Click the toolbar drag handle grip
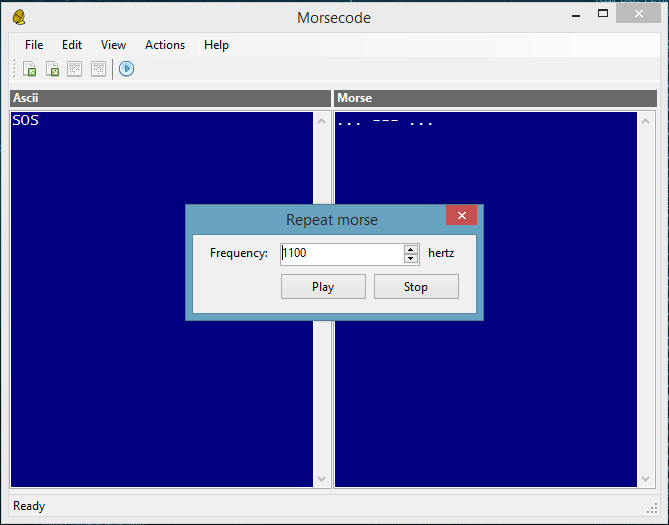Screen dimensions: 669x525 click(14, 69)
